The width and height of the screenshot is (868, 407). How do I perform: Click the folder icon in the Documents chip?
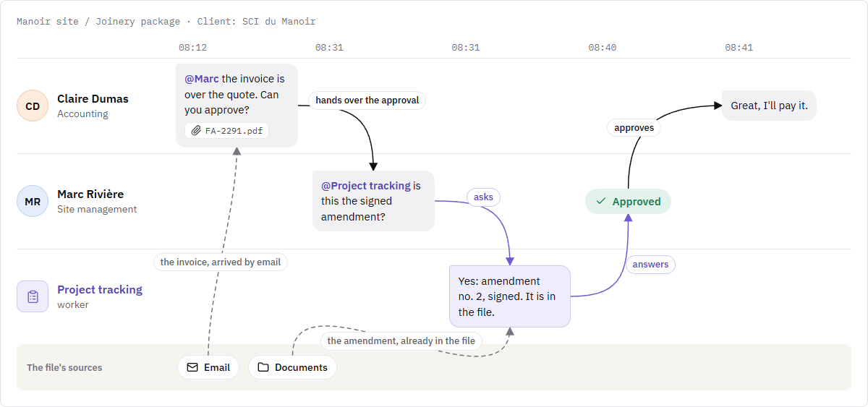point(263,367)
